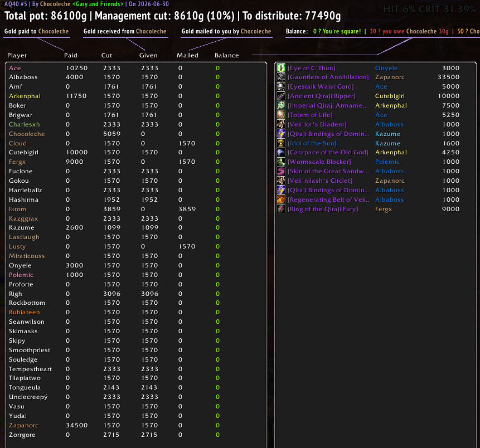Image resolution: width=480 pixels, height=448 pixels.
Task: Click Ikrom's mailed amount 3859
Action: 187,210
